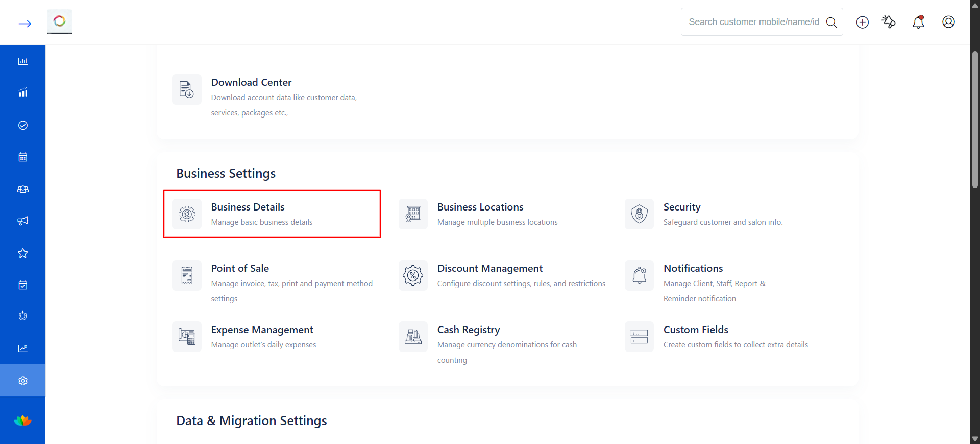Open Notifications settings title
This screenshot has width=980, height=444.
tap(693, 268)
